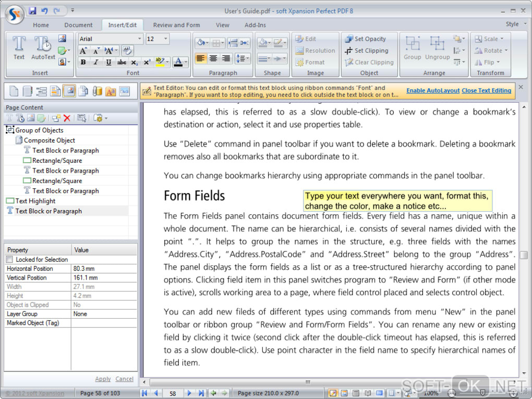Insert an image using the picture icon

[62, 39]
